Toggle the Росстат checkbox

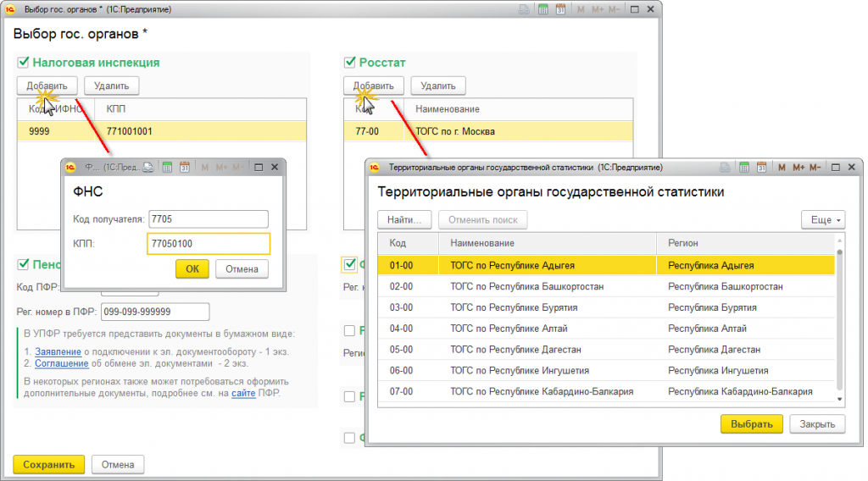(348, 63)
